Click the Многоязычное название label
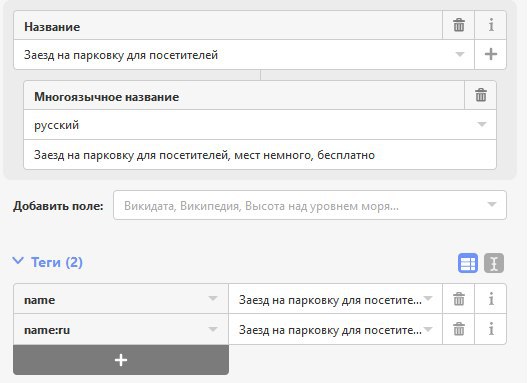This screenshot has height=383, width=528. (x=106, y=97)
